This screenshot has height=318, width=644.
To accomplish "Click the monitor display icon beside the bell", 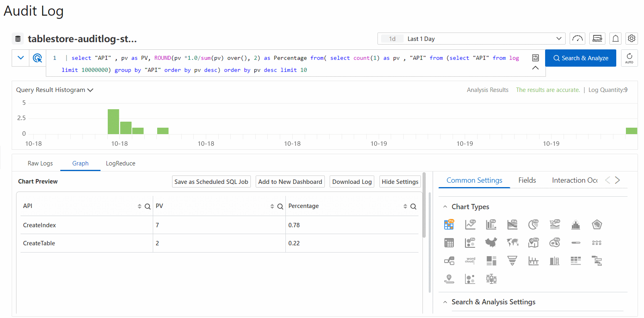I will click(x=597, y=39).
